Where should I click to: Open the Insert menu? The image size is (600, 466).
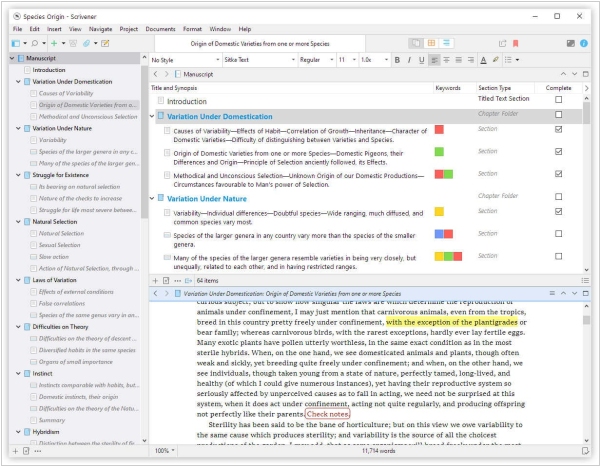coord(54,29)
